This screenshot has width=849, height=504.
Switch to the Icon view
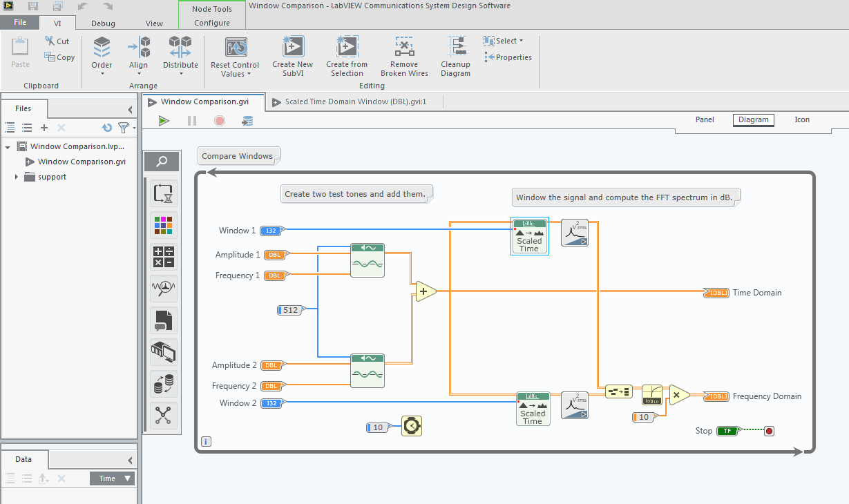click(801, 119)
